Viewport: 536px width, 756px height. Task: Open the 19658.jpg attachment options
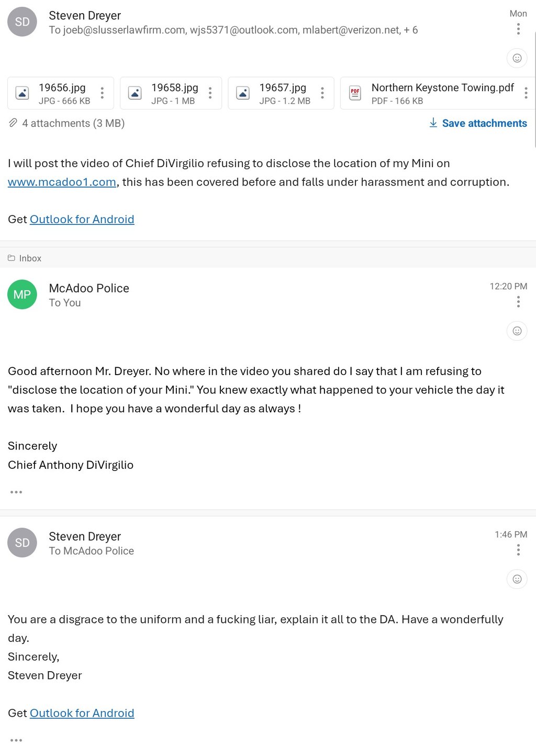210,93
